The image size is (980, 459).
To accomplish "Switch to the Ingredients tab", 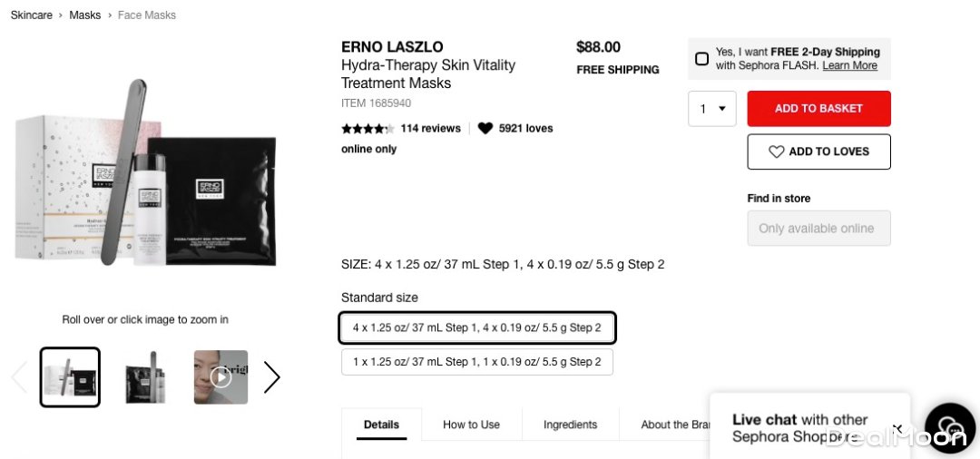I will pyautogui.click(x=570, y=425).
